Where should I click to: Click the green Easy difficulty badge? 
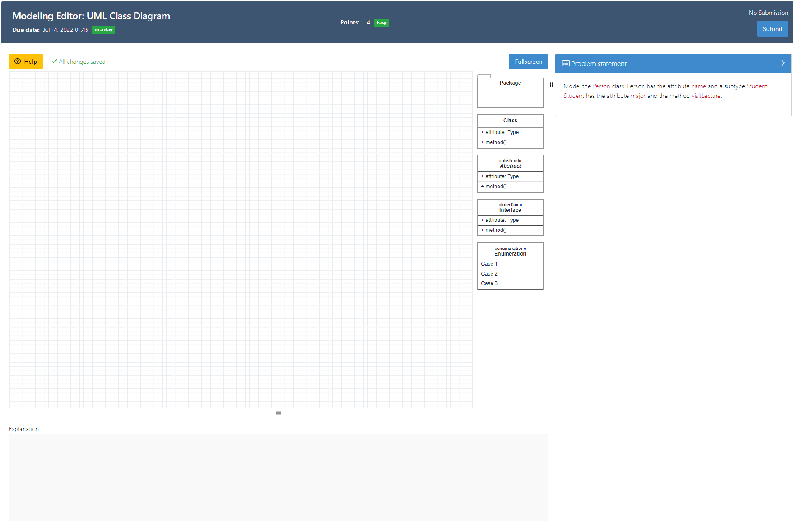click(x=381, y=23)
